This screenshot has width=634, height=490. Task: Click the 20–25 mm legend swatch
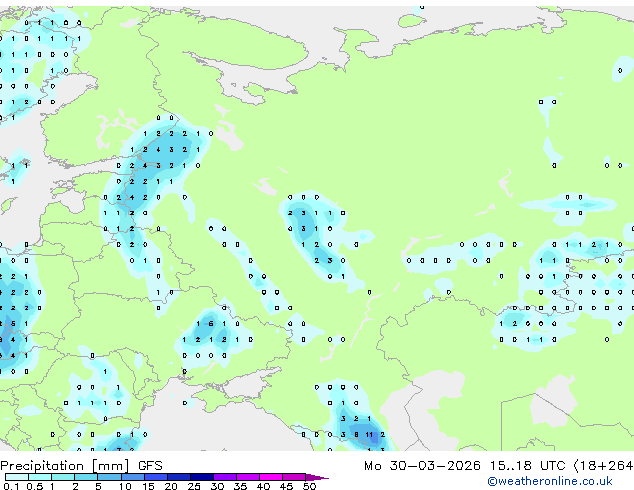[178, 477]
